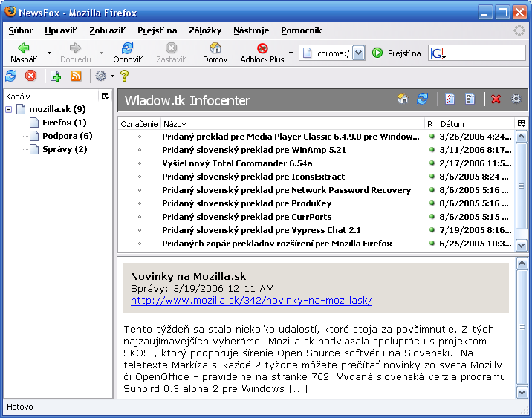Image resolution: width=532 pixels, height=418 pixels.
Task: Refresh all feeds in NewsFox toolbar
Action: click(11, 76)
